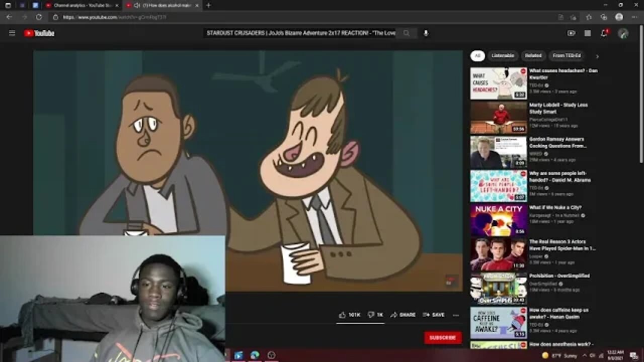View site information via the lock icon
Viewport: 644px width, 362px height.
pyautogui.click(x=56, y=17)
